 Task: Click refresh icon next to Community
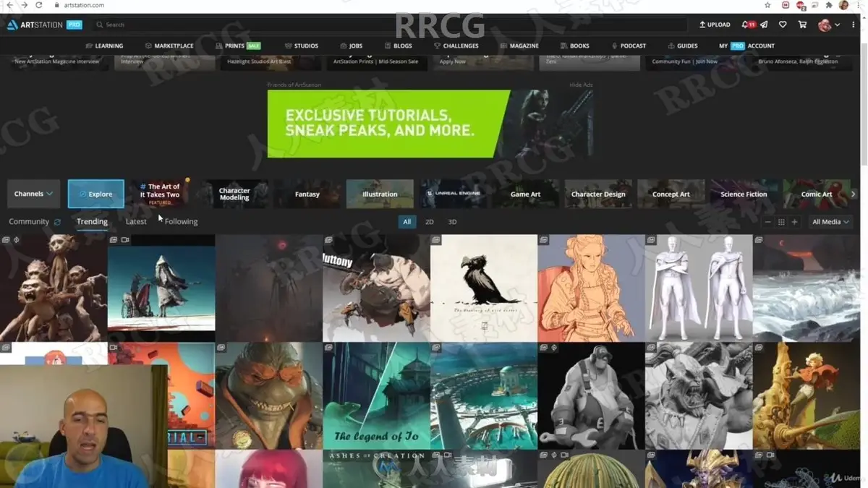57,222
